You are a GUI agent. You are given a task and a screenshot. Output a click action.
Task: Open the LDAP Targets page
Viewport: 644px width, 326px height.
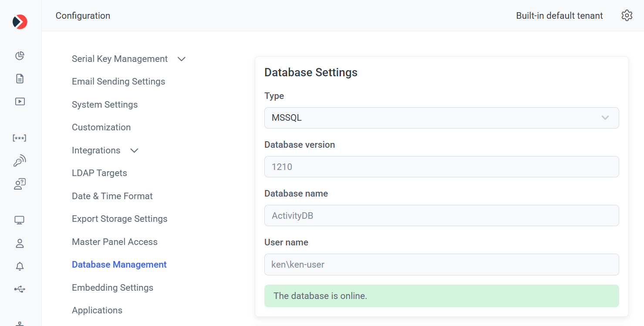(x=99, y=173)
